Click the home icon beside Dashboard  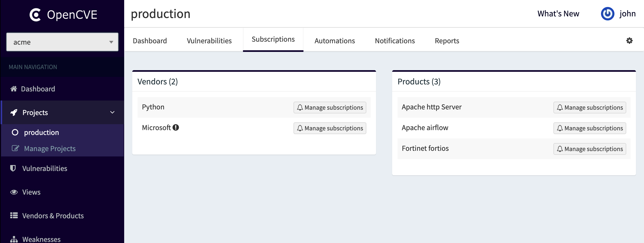point(14,89)
